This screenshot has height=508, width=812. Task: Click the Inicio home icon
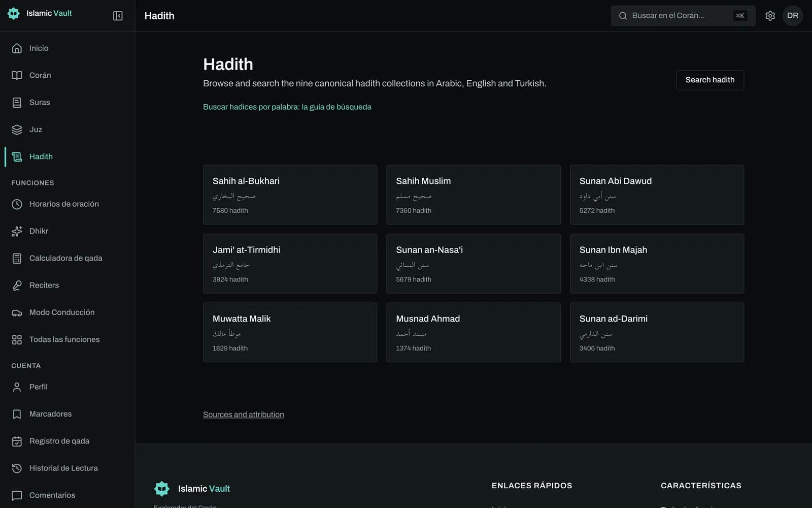click(x=17, y=48)
